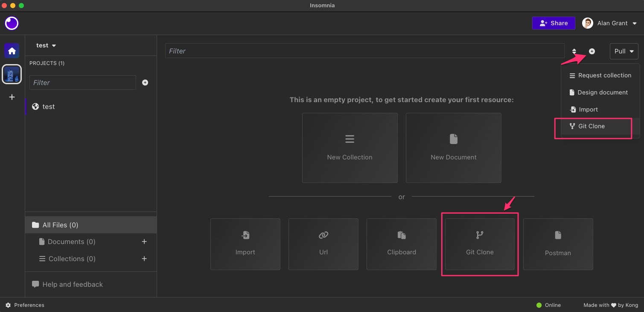Click the create plus icon near Pull
Screen dimensions: 644x312
pyautogui.click(x=592, y=51)
